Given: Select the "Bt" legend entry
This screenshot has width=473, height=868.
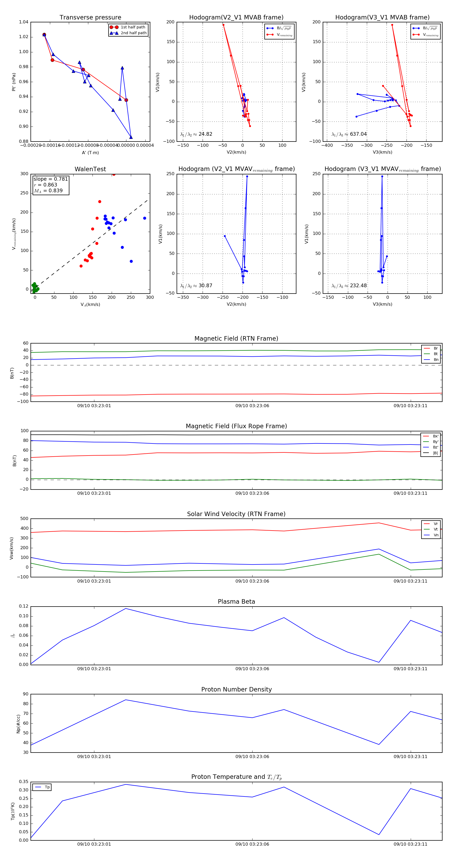Looking at the screenshot, I should click(x=431, y=354).
